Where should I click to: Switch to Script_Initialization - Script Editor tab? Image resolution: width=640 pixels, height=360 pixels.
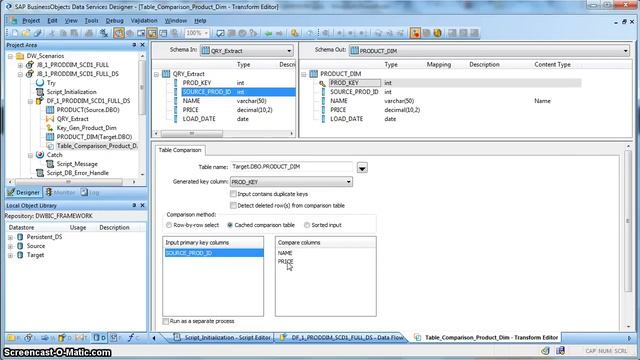click(222, 338)
